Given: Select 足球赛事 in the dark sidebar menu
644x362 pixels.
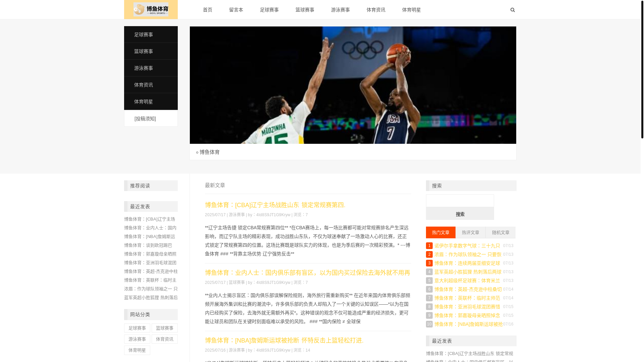Looking at the screenshot, I should tap(151, 35).
